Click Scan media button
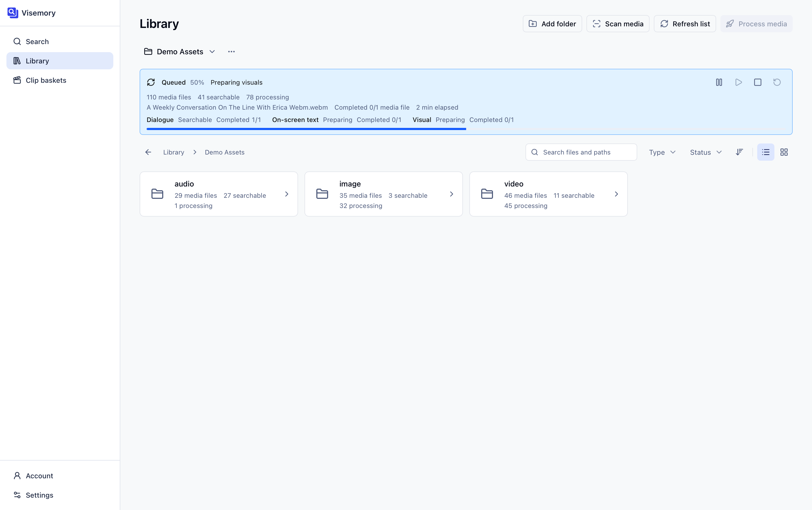The image size is (812, 510). tap(618, 24)
